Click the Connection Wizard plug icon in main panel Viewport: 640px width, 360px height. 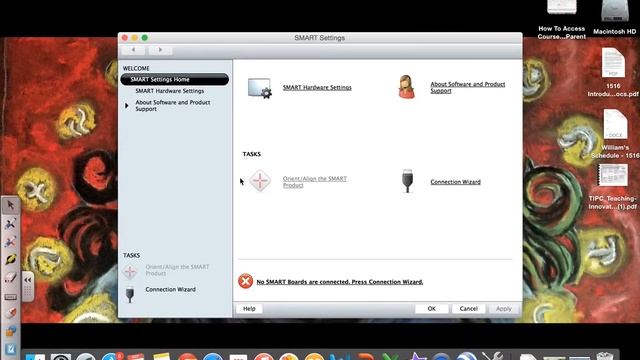(x=407, y=181)
